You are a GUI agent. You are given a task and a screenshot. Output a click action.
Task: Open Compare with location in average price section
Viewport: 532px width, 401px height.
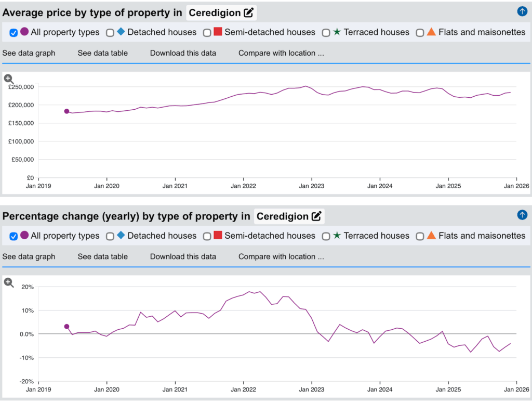(x=281, y=53)
